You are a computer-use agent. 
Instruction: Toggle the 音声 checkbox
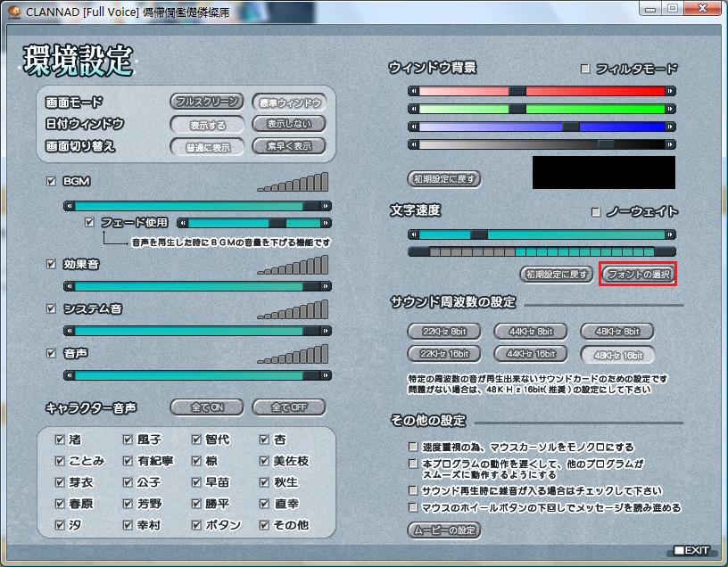(51, 353)
